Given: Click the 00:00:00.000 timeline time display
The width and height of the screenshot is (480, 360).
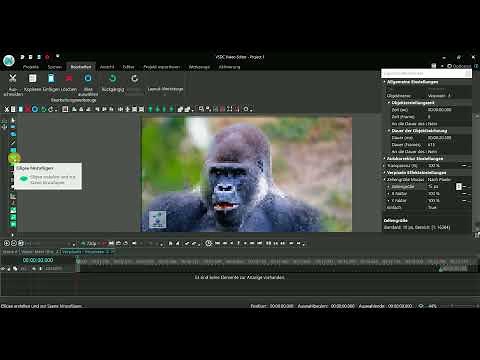Looking at the screenshot, I should 38,260.
